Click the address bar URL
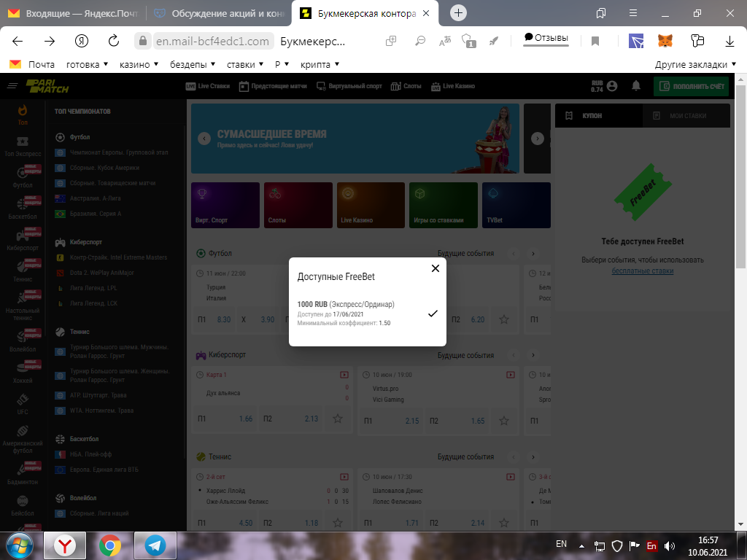 (x=212, y=42)
